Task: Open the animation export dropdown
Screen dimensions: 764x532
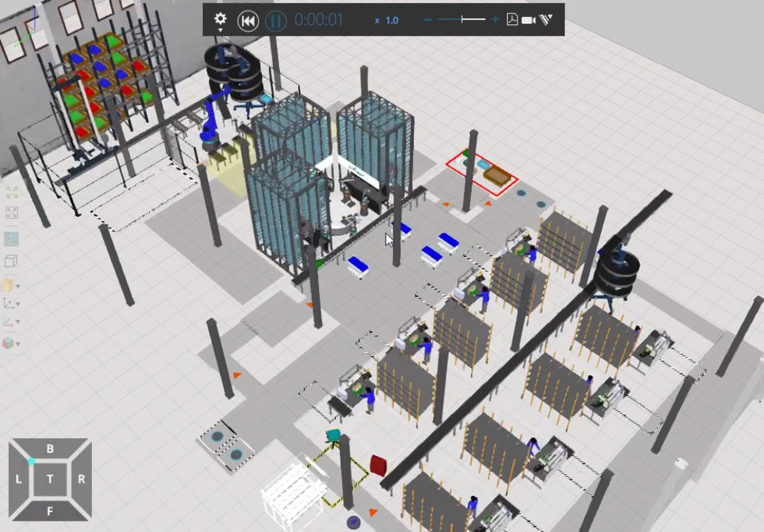Action: (x=546, y=20)
